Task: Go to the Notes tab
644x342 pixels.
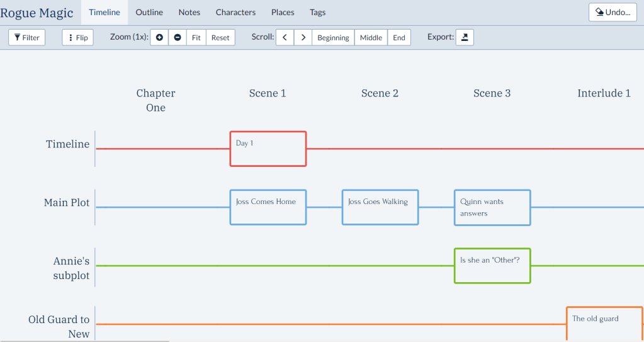Action: tap(189, 13)
